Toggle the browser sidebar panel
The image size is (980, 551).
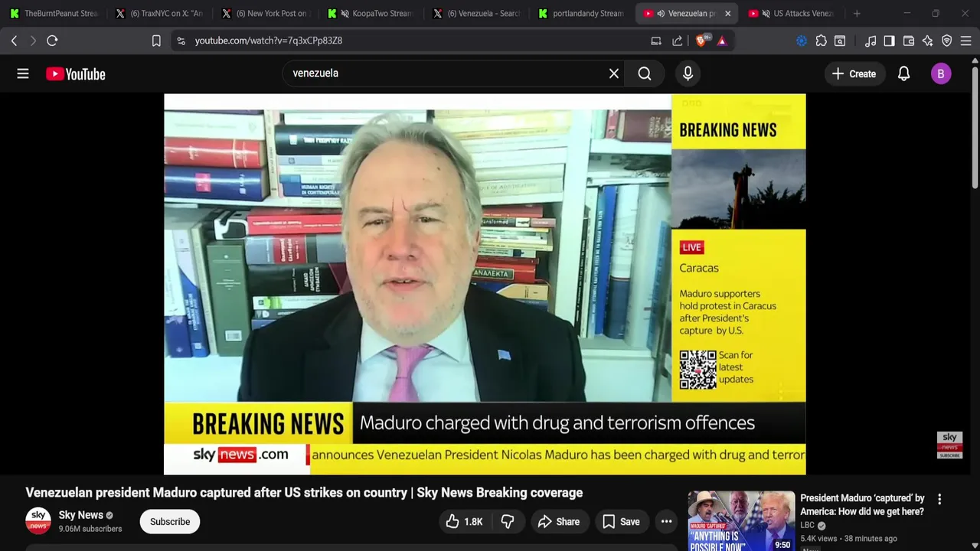coord(889,41)
